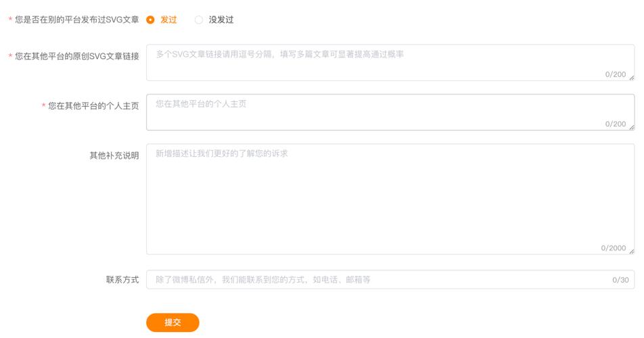Focus the 原创SVG文章链接 text area
This screenshot has height=338, width=644.
[390, 63]
